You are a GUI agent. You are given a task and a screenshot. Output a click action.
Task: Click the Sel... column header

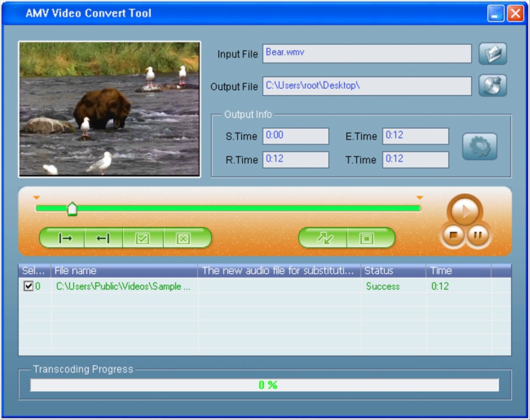(35, 271)
